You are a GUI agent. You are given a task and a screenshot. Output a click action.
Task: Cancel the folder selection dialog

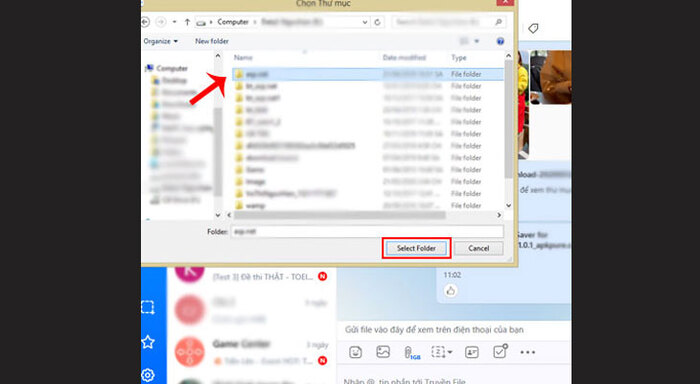click(x=479, y=248)
